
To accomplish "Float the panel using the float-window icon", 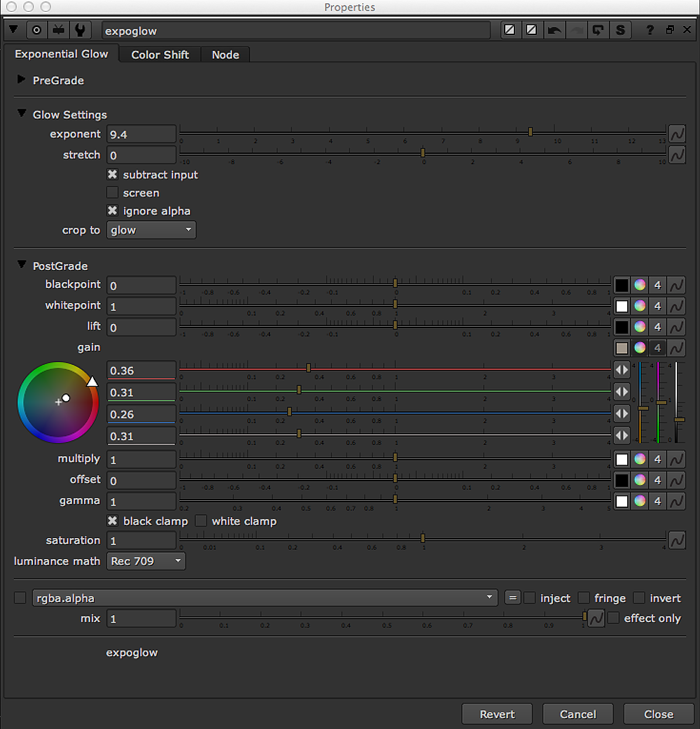I will point(670,30).
